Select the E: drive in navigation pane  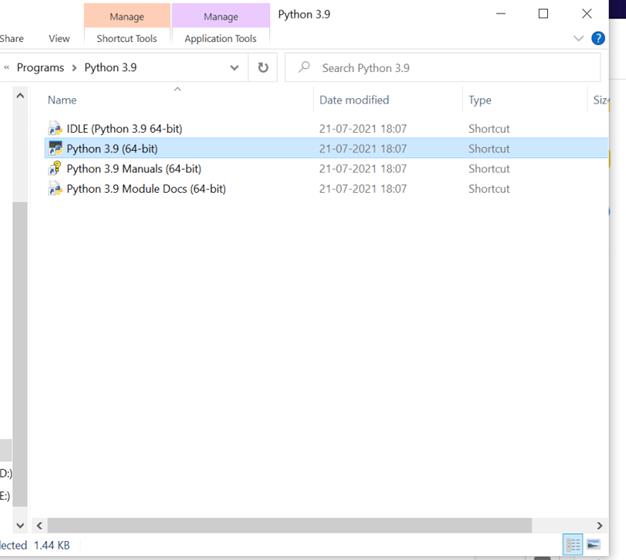pos(5,496)
